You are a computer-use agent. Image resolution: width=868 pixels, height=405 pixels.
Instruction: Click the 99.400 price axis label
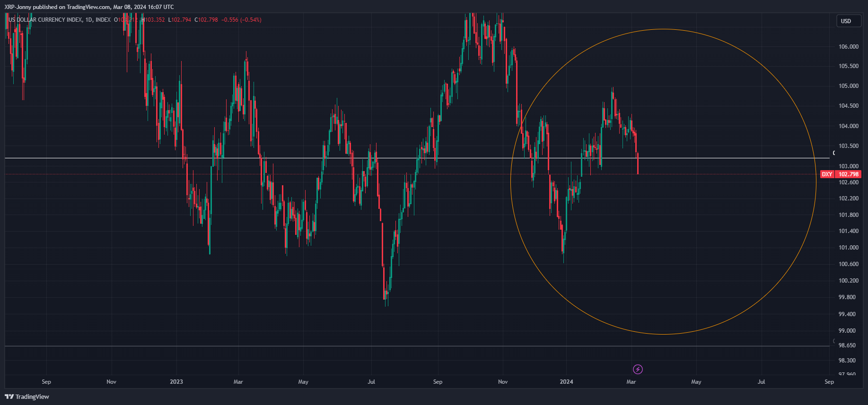847,314
